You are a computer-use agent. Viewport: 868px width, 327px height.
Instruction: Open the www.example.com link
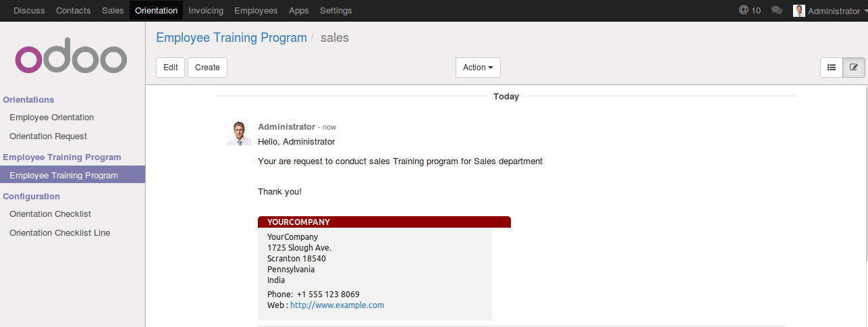(x=337, y=305)
